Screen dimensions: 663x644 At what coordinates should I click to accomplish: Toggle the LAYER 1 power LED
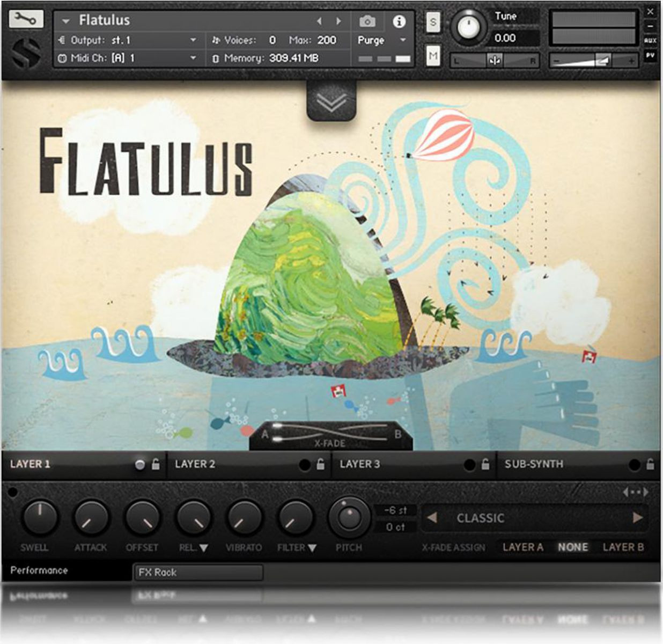(x=139, y=465)
